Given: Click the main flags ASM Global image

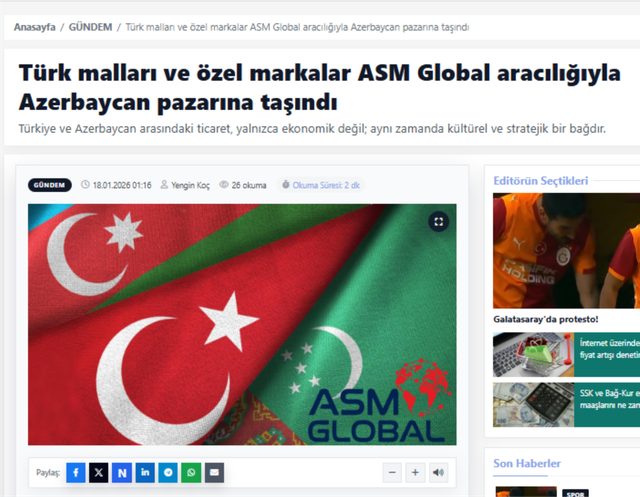Looking at the screenshot, I should coord(242,324).
